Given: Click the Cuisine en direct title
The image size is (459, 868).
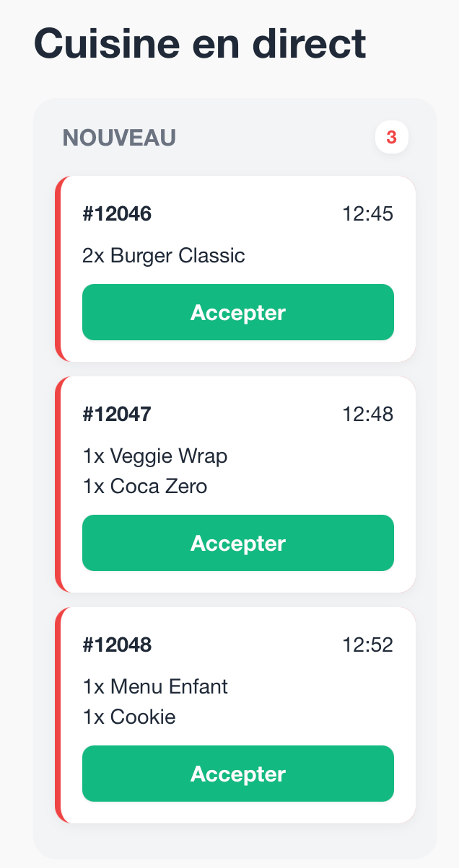Looking at the screenshot, I should point(201,43).
